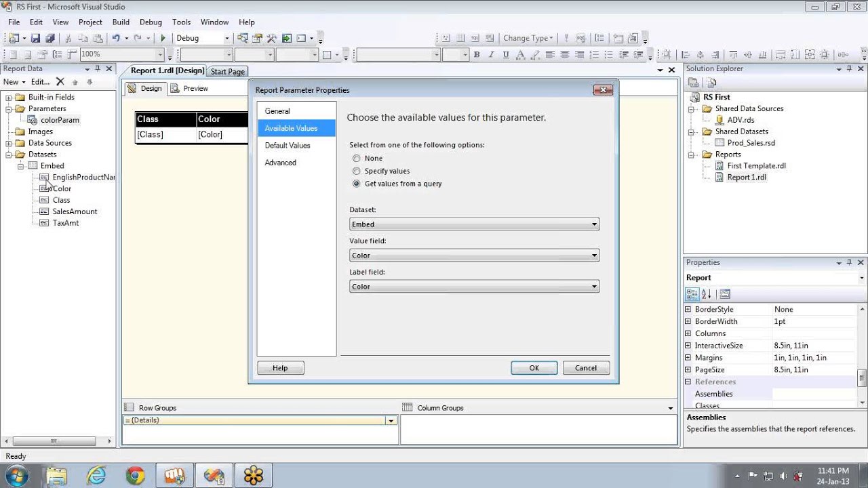The height and width of the screenshot is (488, 868).
Task: Click Categorized view icon in Properties
Action: point(692,294)
